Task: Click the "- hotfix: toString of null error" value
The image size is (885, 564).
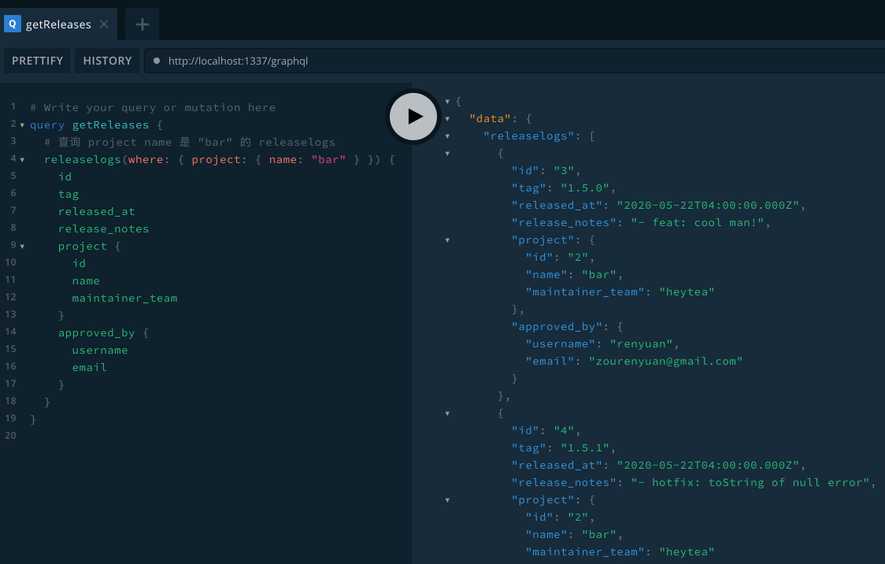Action: point(750,482)
